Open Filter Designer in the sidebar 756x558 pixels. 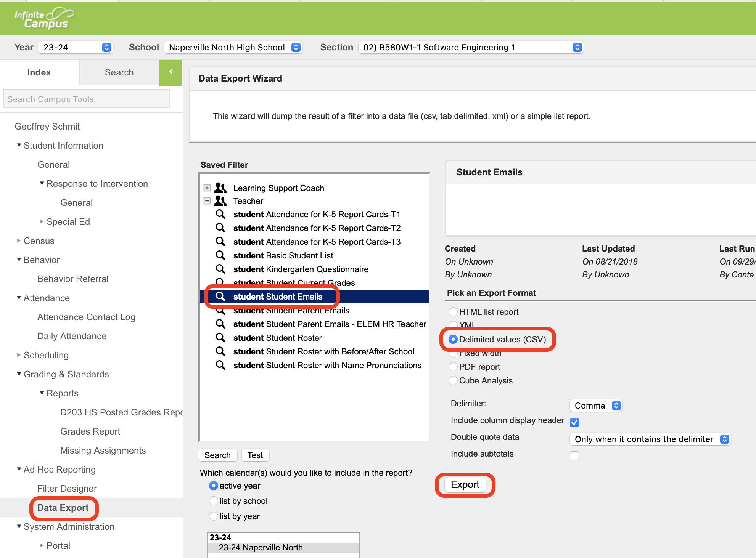click(x=67, y=489)
